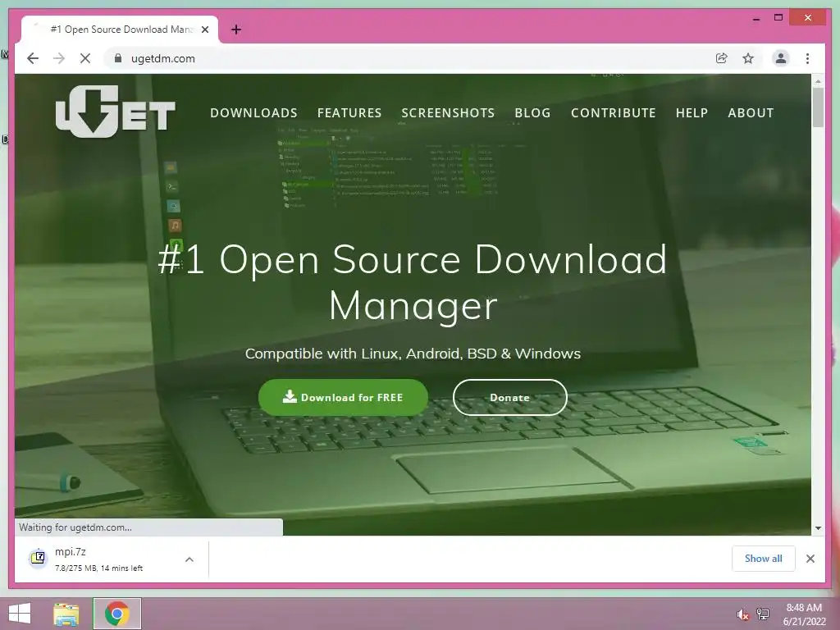Go to SCREENSHOTS section

[448, 113]
